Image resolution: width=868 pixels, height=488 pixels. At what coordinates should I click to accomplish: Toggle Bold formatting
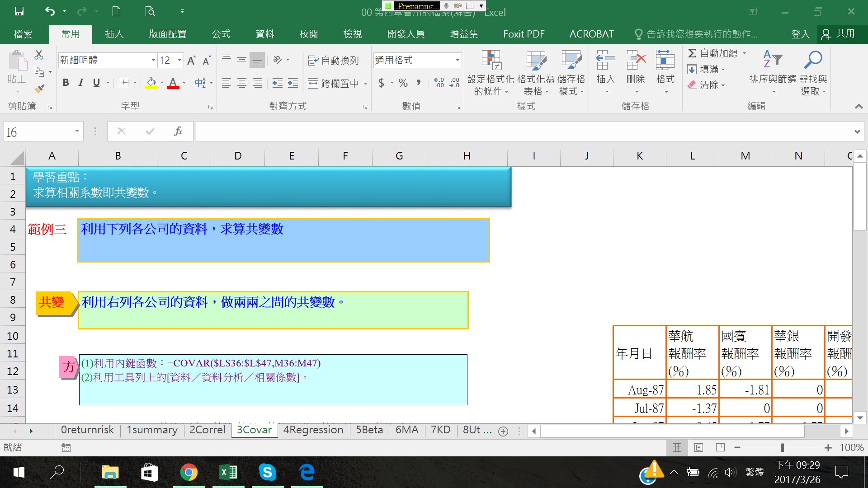(66, 82)
